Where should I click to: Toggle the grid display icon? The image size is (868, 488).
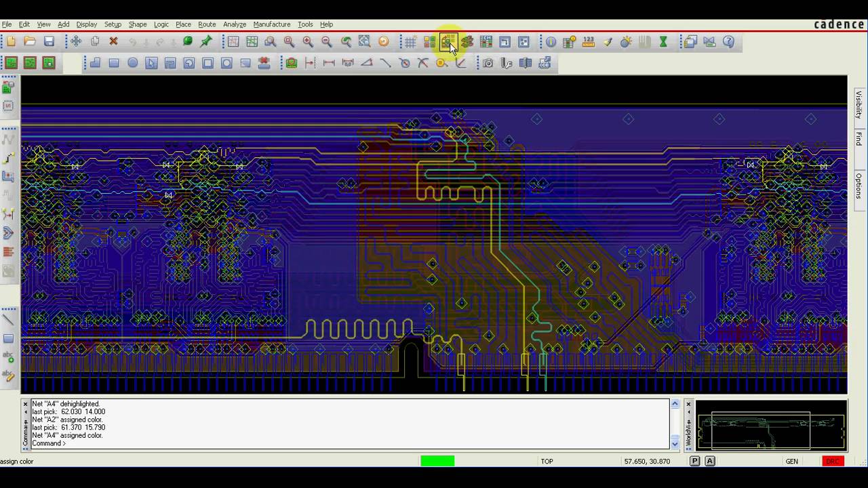click(x=411, y=42)
